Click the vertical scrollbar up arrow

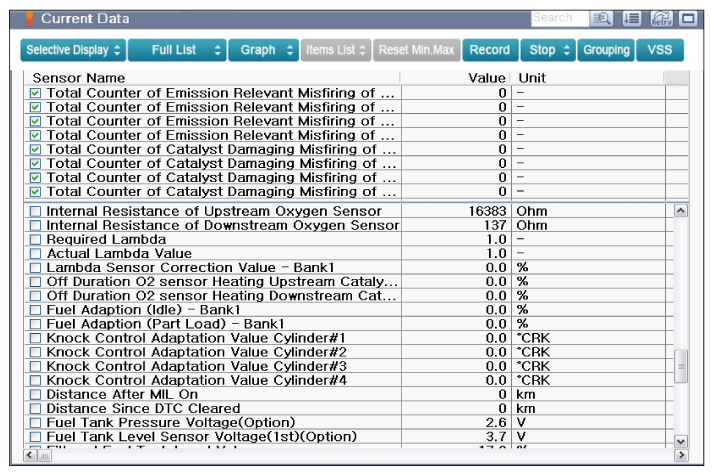[681, 211]
